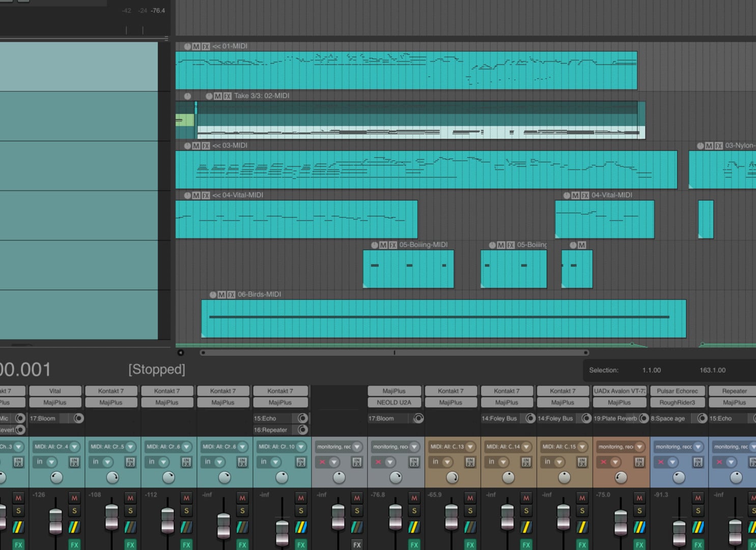Expand the monitoring dropdown on the Pulsar Echorec strip
This screenshot has width=756, height=550.
tap(698, 447)
